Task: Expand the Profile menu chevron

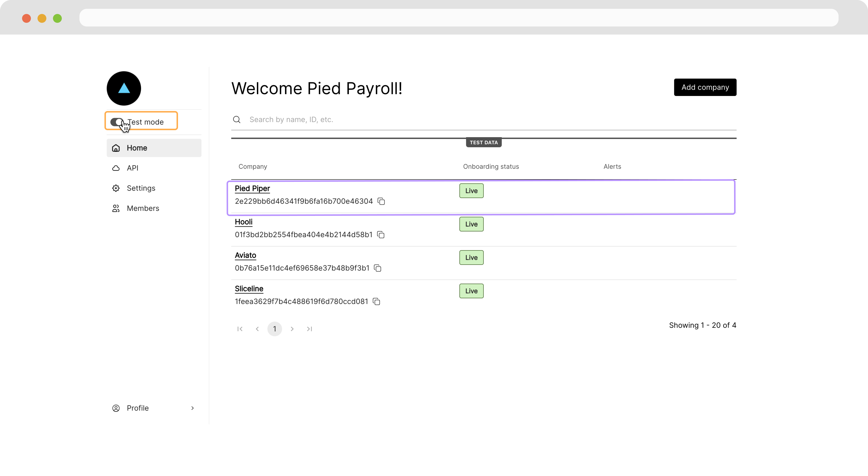Action: click(192, 408)
